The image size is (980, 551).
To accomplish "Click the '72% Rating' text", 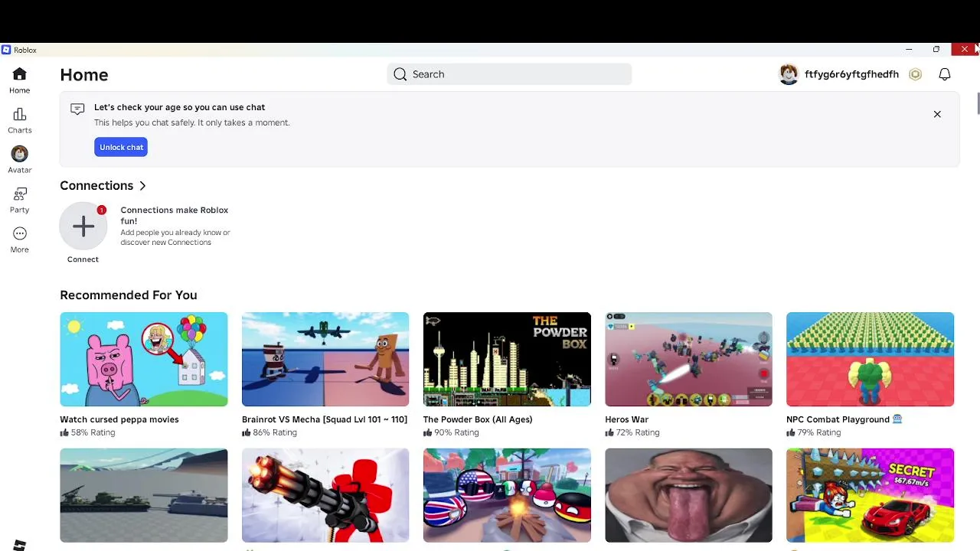I will [x=638, y=432].
